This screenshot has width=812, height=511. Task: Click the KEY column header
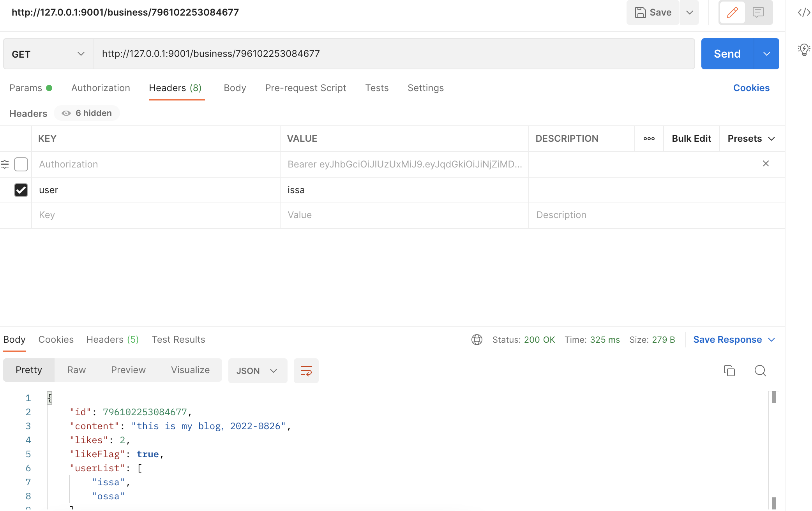[47, 139]
